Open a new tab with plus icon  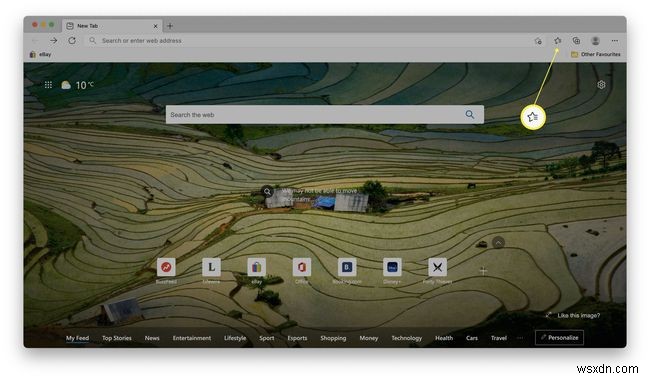(170, 26)
